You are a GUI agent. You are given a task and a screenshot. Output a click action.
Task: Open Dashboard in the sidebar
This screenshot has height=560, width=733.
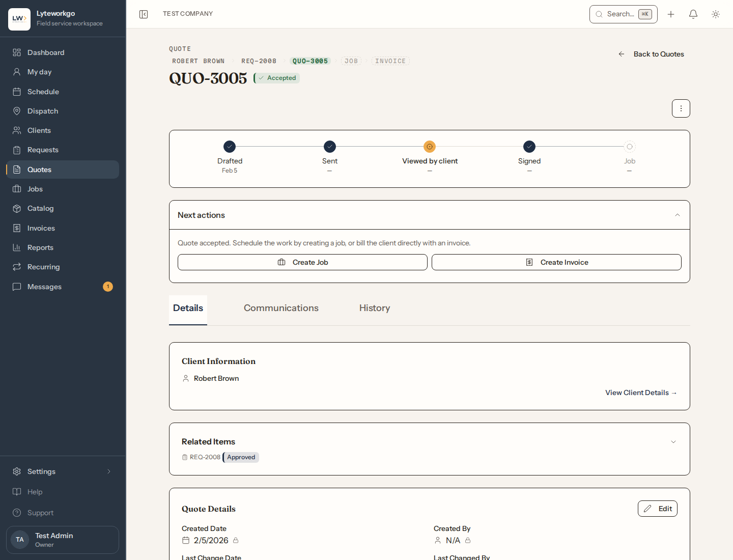[63, 52]
